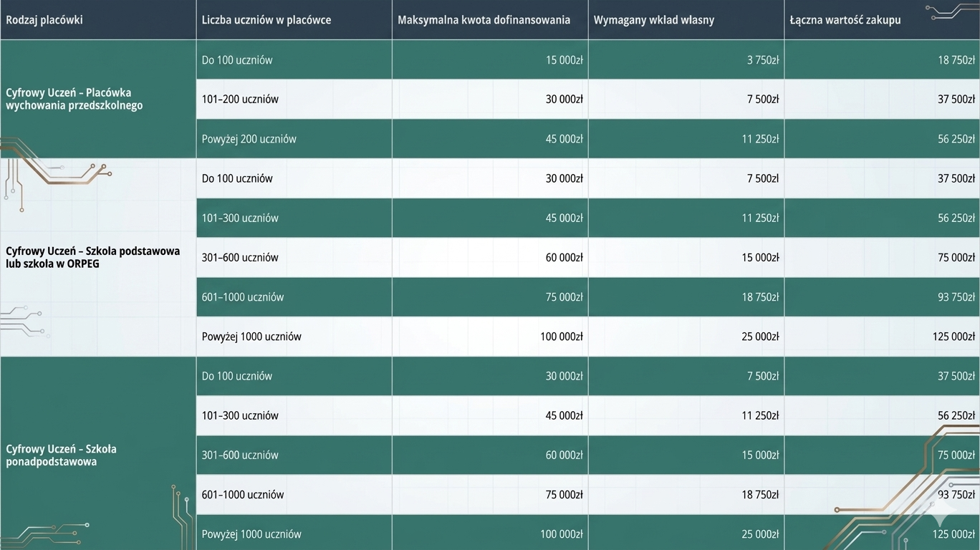Click the "45 000zł" funding cell for preschool

(x=564, y=139)
